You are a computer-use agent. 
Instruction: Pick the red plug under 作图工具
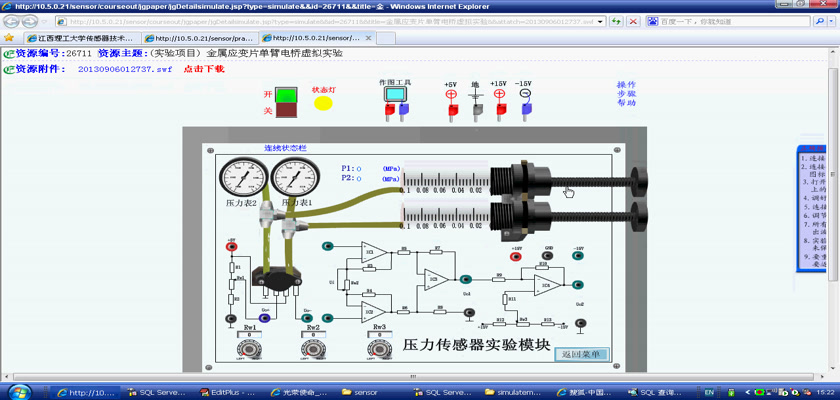tap(388, 112)
